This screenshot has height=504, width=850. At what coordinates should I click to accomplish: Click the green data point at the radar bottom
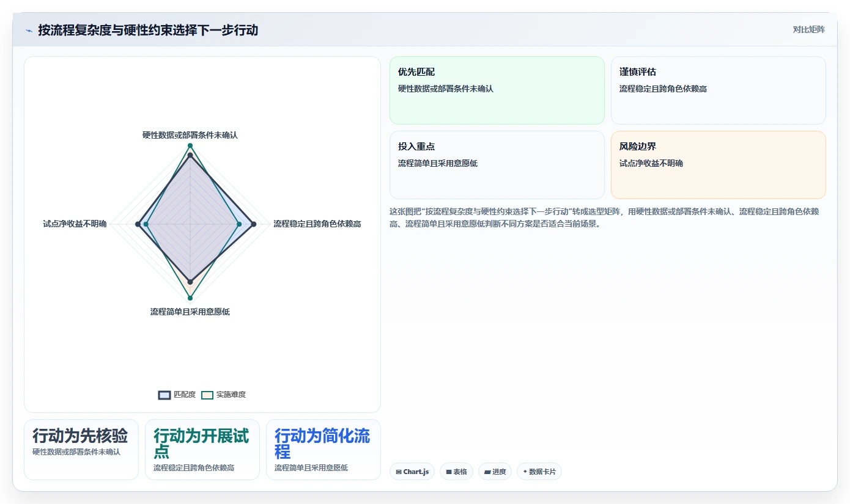(190, 298)
